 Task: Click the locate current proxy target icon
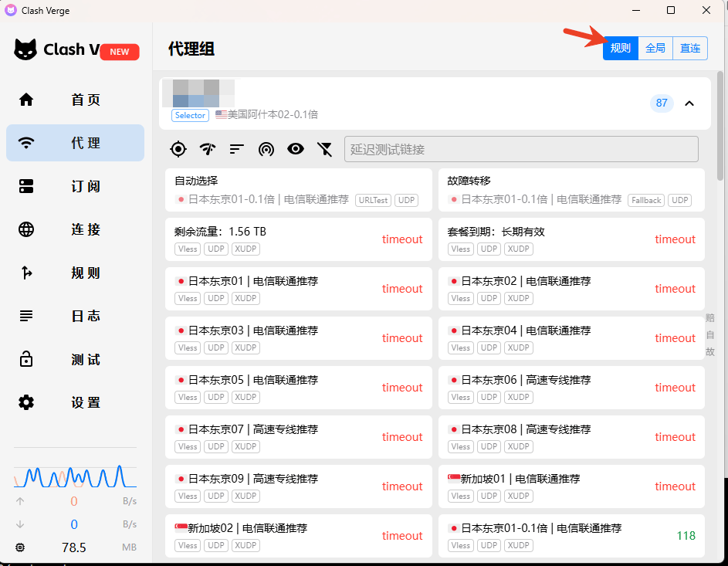178,149
